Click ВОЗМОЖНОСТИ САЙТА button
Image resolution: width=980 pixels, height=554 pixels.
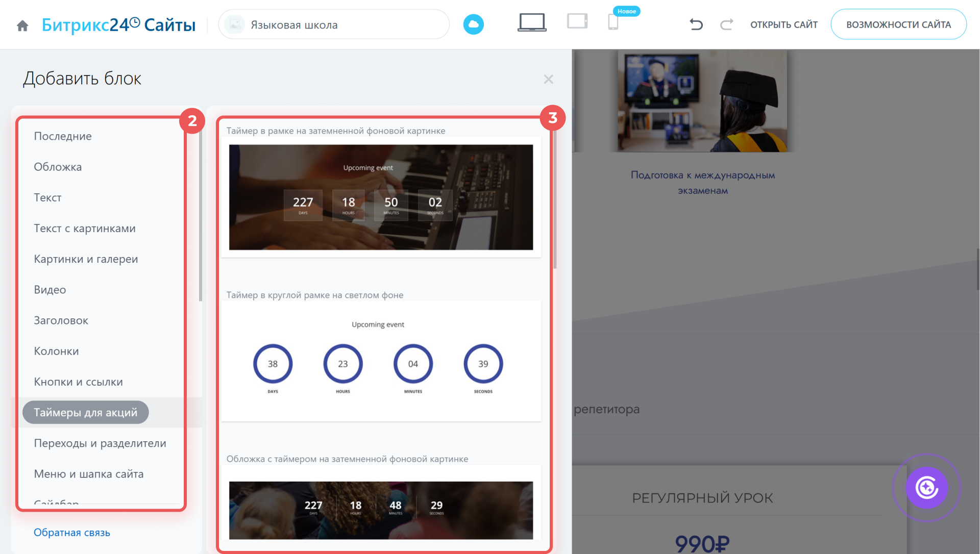tap(898, 24)
